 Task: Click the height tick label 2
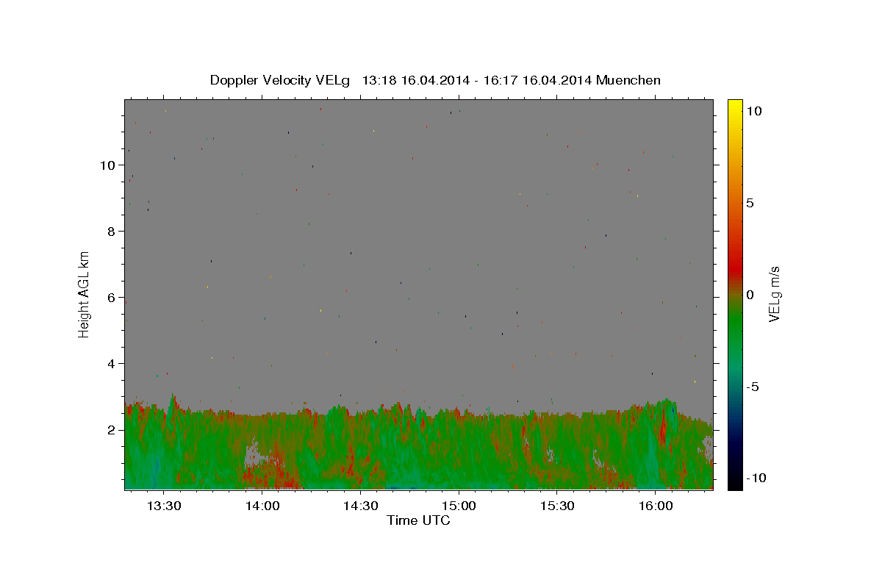[112, 430]
